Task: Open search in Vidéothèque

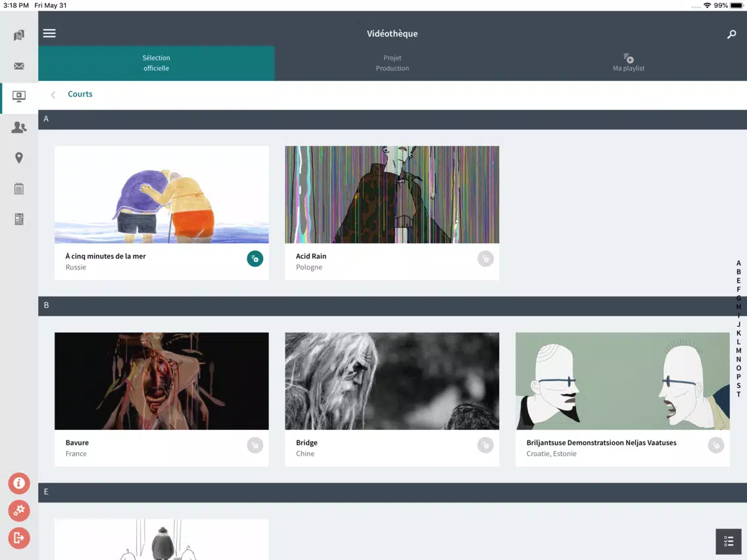Action: click(x=731, y=34)
